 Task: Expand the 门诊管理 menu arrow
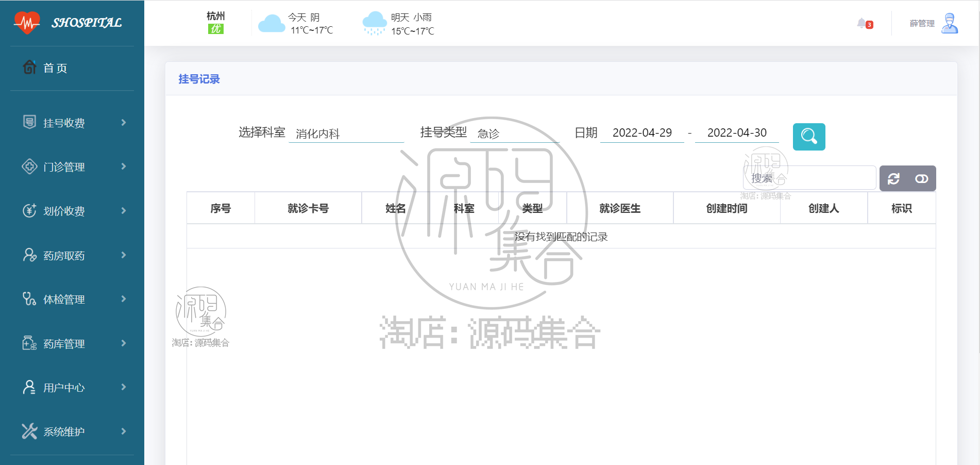tap(124, 166)
